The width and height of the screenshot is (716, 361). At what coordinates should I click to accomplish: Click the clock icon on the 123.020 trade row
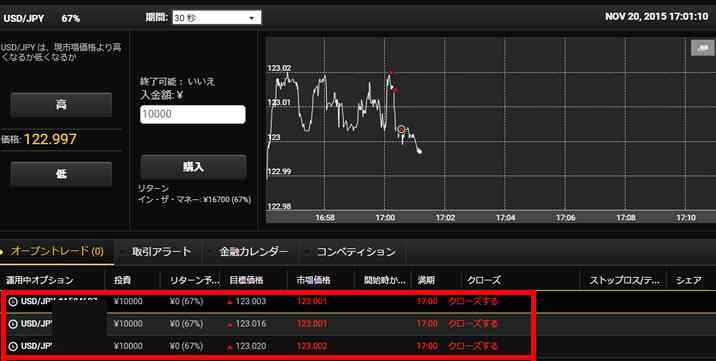13,346
